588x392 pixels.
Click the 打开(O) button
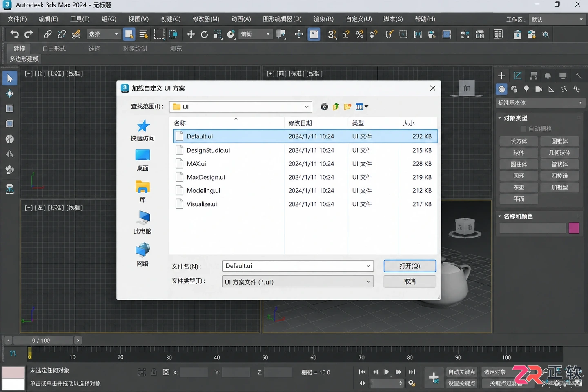410,266
